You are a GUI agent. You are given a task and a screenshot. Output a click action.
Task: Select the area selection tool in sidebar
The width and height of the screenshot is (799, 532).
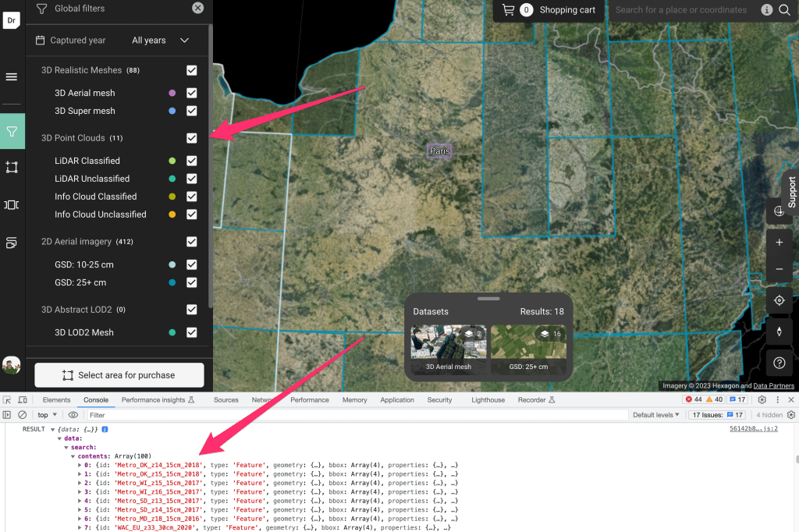pyautogui.click(x=12, y=167)
